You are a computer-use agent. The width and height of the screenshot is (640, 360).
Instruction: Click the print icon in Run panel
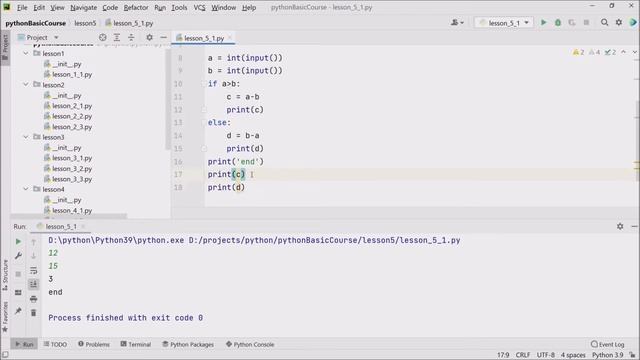click(x=33, y=299)
